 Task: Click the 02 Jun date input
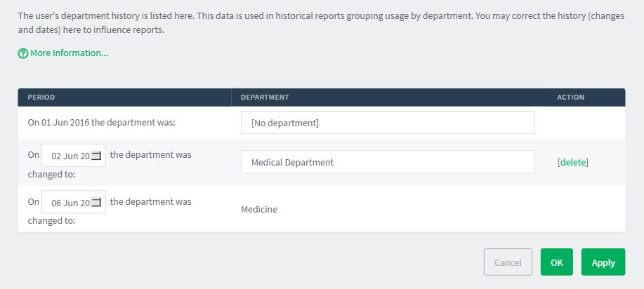click(x=74, y=156)
